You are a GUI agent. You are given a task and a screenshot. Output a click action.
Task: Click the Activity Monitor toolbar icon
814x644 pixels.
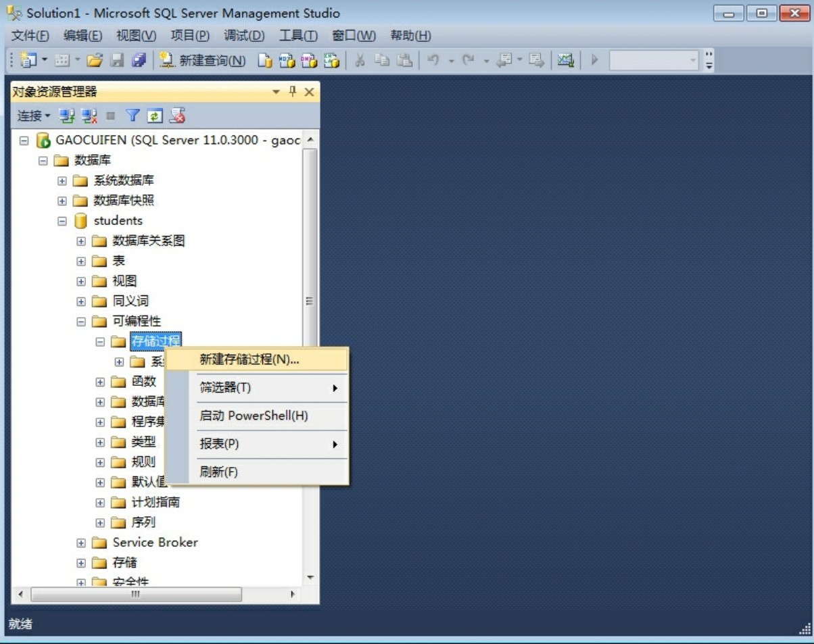[565, 60]
